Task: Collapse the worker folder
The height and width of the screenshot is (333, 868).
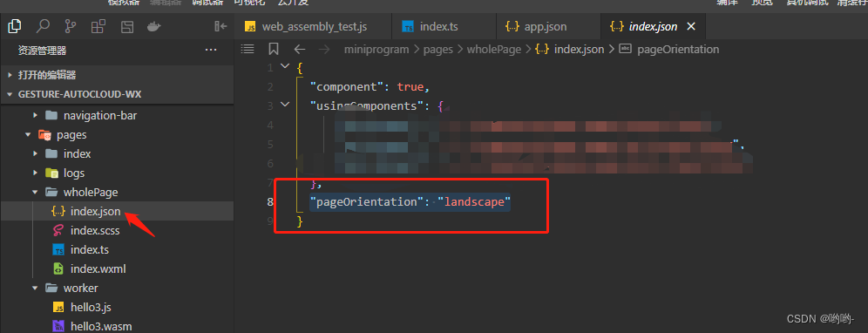Action: coord(117,289)
